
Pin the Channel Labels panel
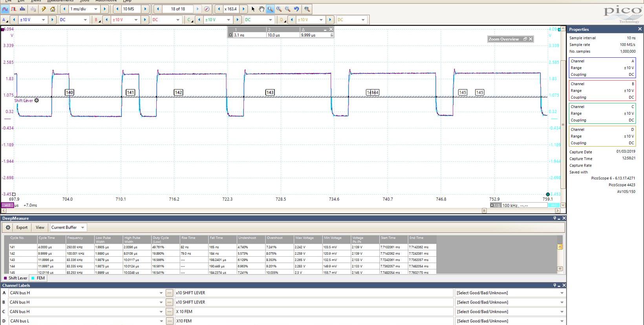coord(555,285)
